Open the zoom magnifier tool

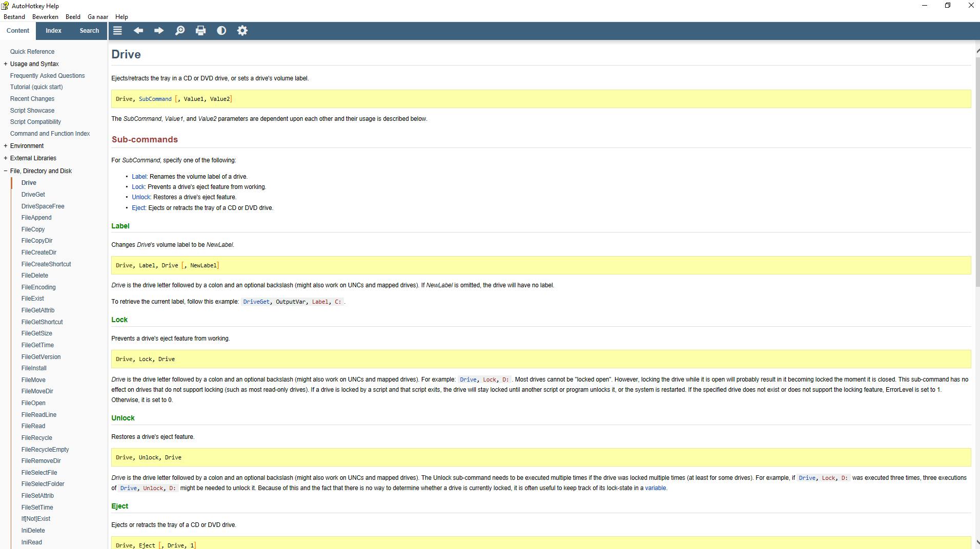(x=180, y=31)
